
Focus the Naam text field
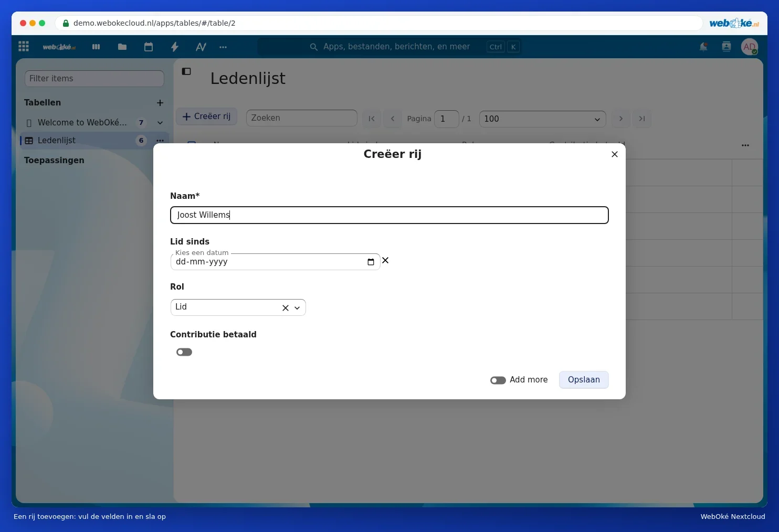coord(389,215)
